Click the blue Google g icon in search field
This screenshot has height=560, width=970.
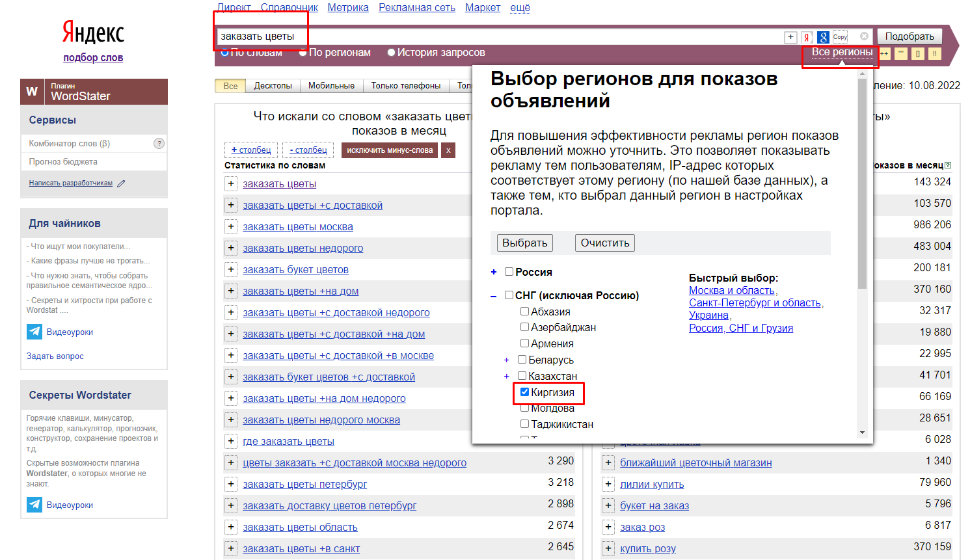coord(823,37)
